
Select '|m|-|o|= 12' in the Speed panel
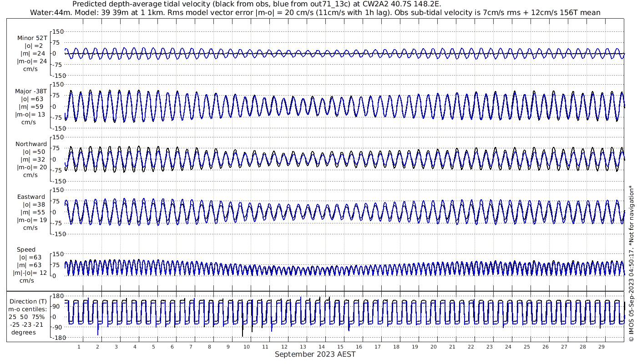pyautogui.click(x=30, y=273)
